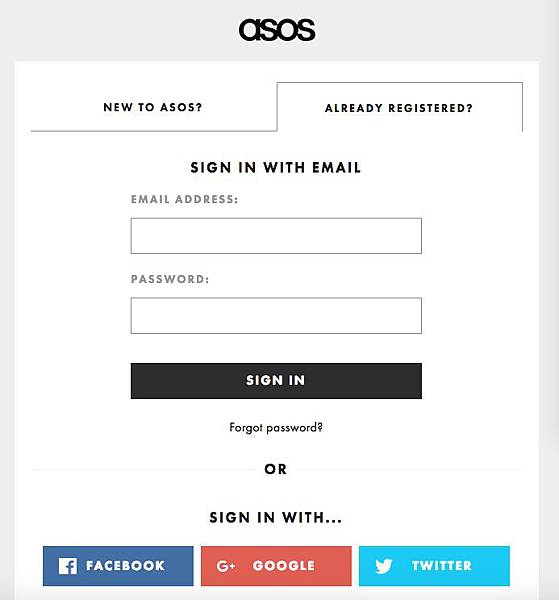
Task: Click the 'OR' divider text
Action: tap(275, 469)
